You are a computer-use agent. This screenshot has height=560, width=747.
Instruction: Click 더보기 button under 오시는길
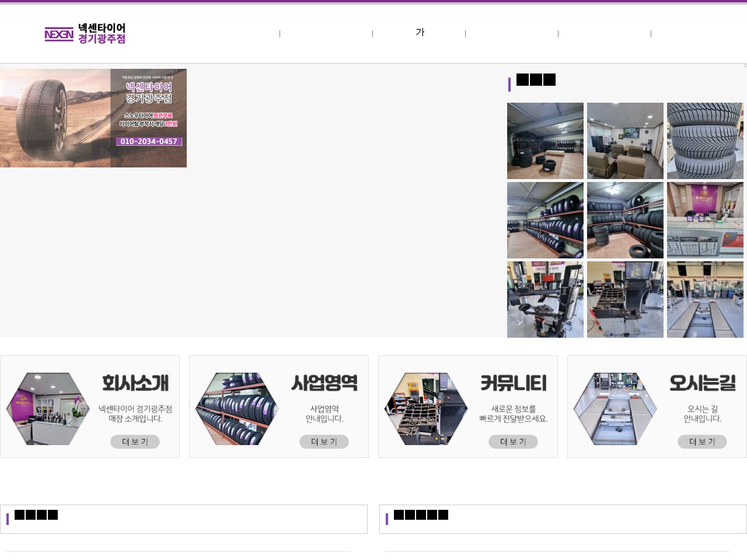tap(702, 442)
